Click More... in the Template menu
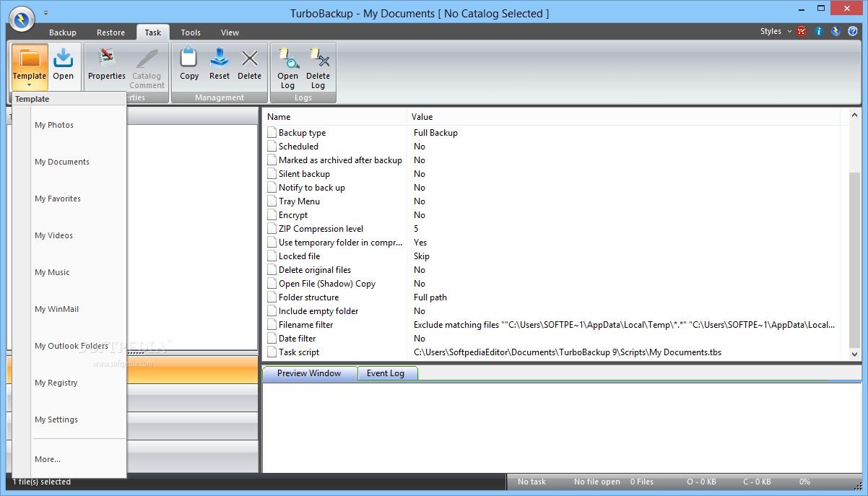Viewport: 868px width, 496px height. (x=70, y=459)
